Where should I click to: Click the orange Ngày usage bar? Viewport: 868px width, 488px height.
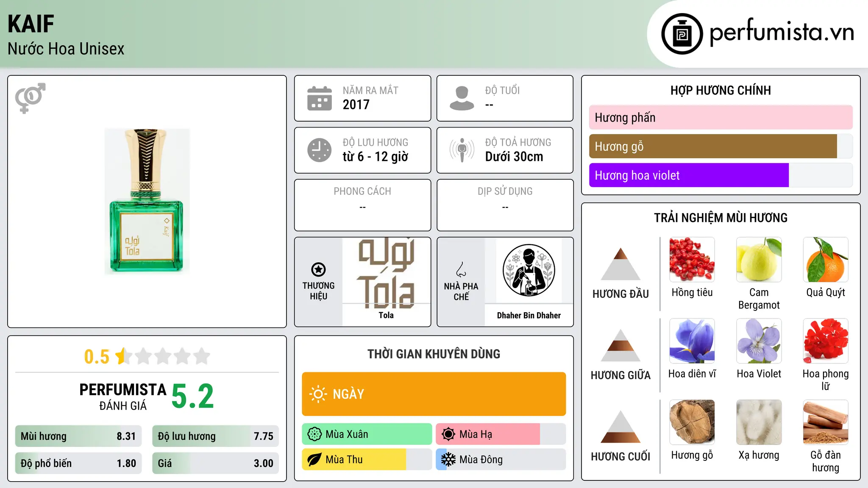click(434, 394)
